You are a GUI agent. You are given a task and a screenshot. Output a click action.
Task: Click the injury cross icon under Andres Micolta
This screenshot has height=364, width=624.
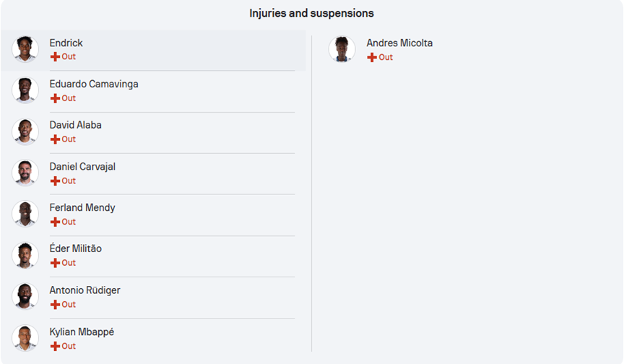point(372,57)
